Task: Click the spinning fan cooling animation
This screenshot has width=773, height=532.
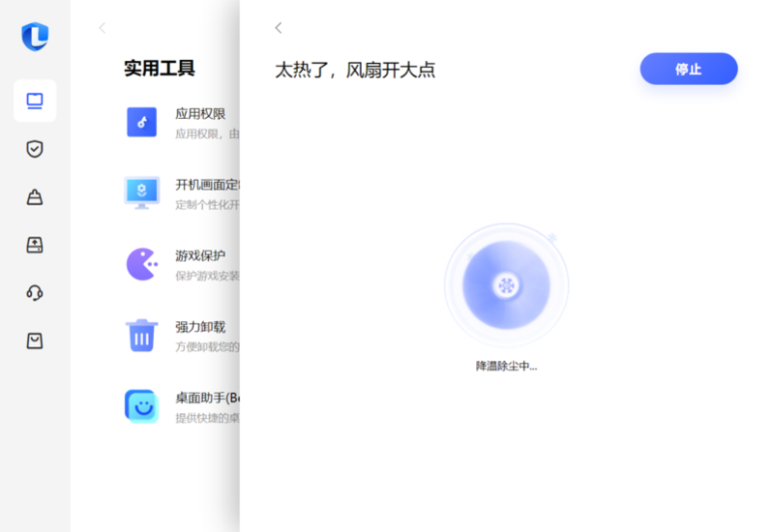Action: click(506, 285)
